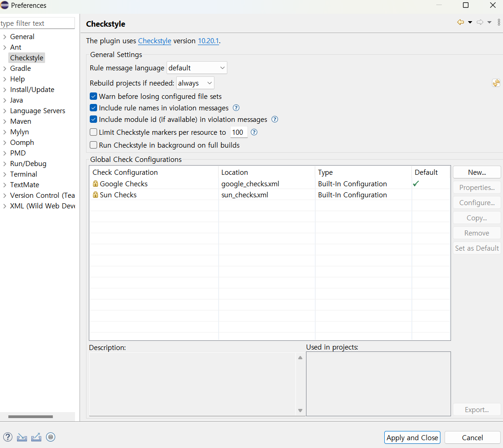Click Apply and Close

pos(412,437)
